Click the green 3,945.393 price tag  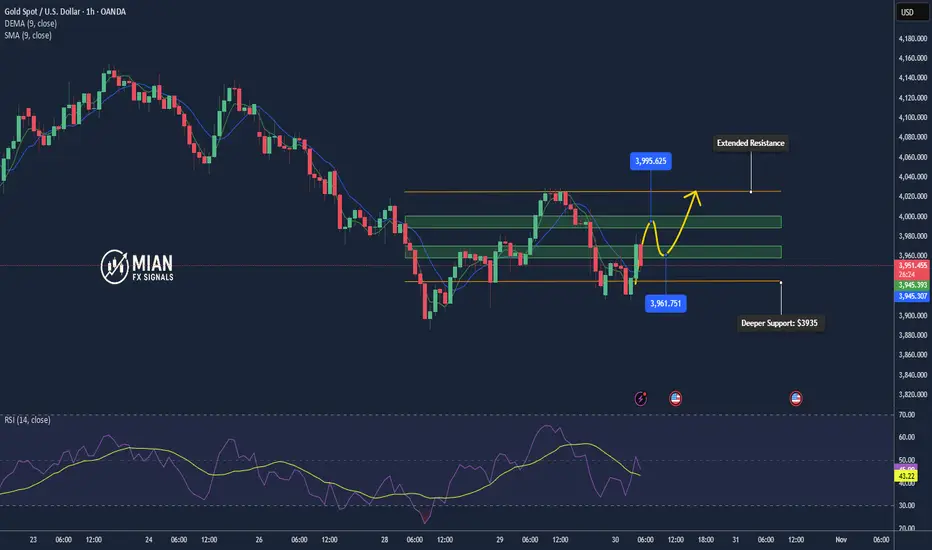(912, 285)
